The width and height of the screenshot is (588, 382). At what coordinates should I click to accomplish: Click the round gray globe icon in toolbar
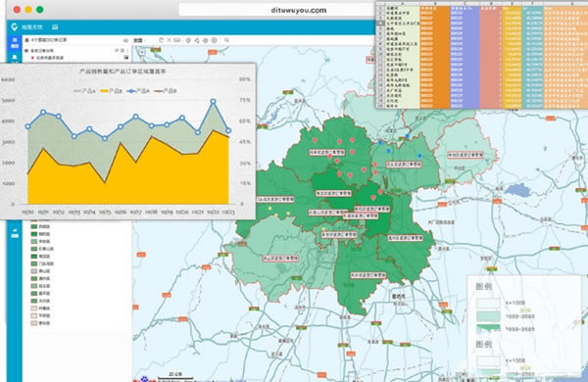[214, 40]
